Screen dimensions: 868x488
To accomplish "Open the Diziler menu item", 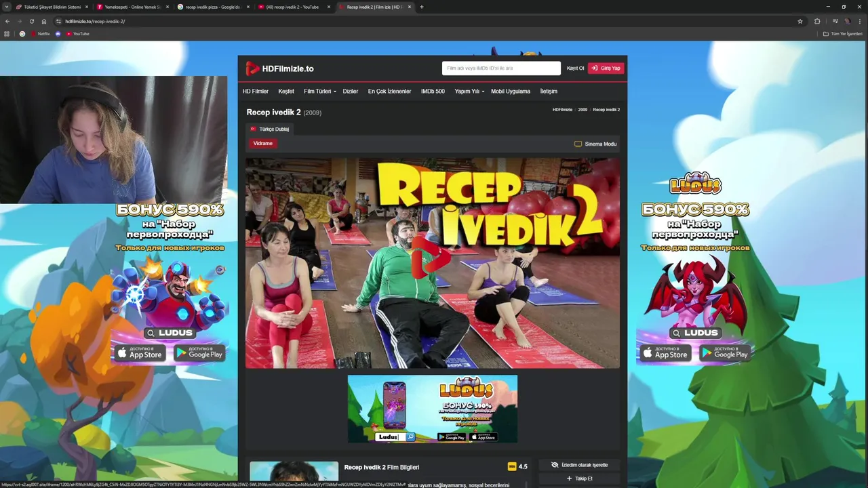I will coord(351,91).
